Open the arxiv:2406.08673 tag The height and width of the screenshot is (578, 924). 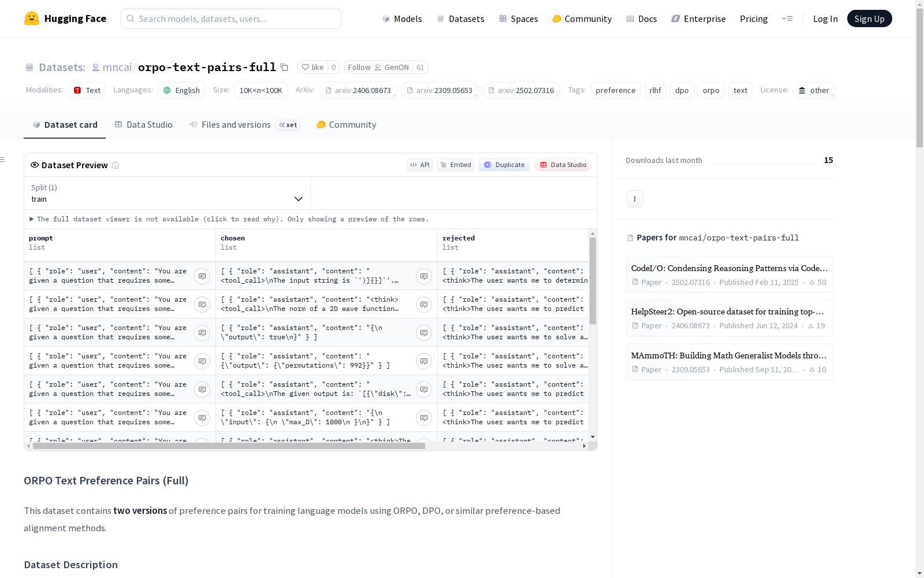coord(359,90)
